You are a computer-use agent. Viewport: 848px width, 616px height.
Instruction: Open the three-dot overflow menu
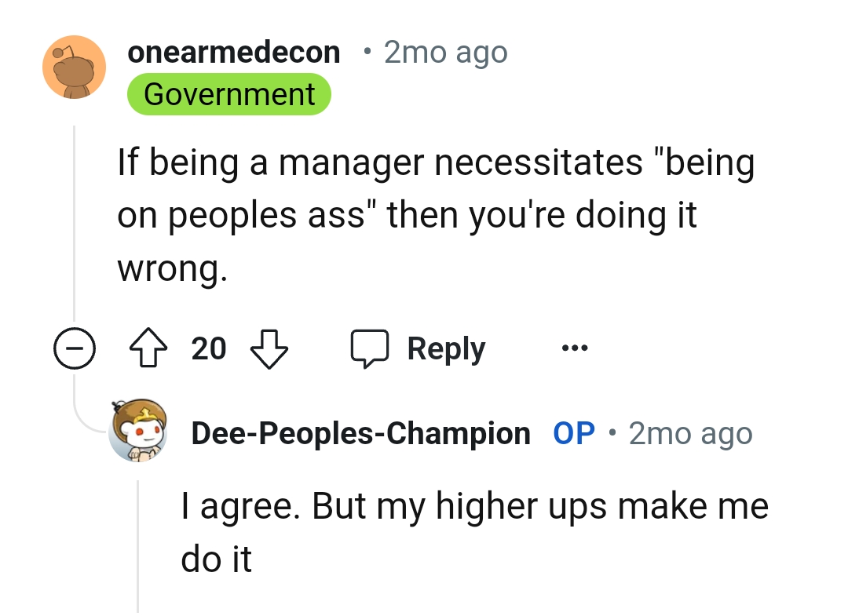(x=574, y=348)
